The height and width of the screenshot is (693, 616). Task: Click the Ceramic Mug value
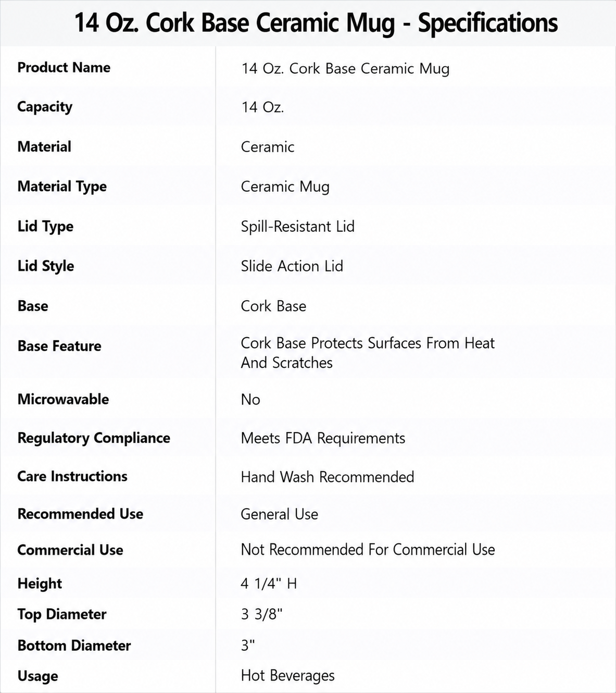pos(285,187)
